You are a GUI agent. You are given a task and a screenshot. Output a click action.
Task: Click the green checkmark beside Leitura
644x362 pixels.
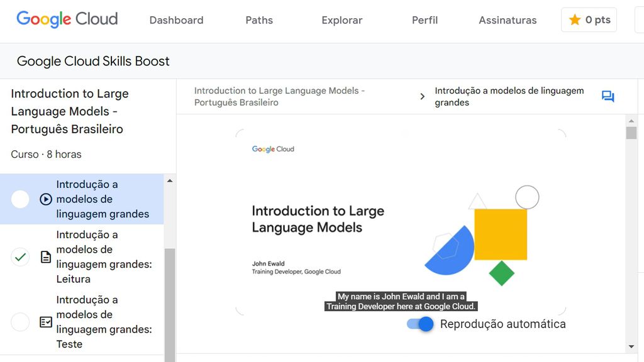point(20,256)
